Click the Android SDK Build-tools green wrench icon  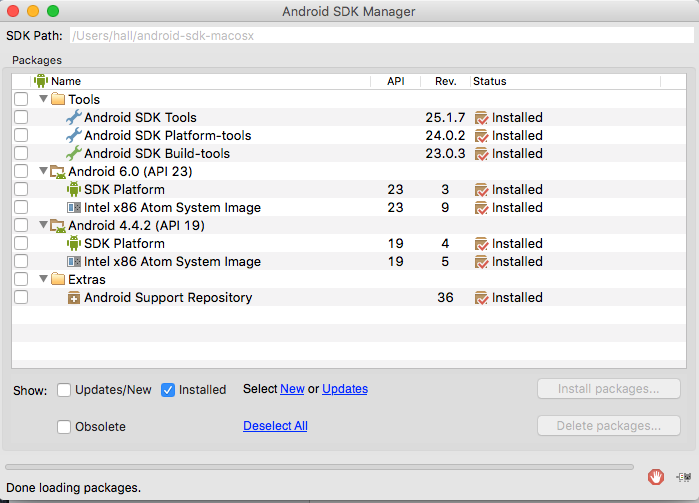click(x=73, y=154)
